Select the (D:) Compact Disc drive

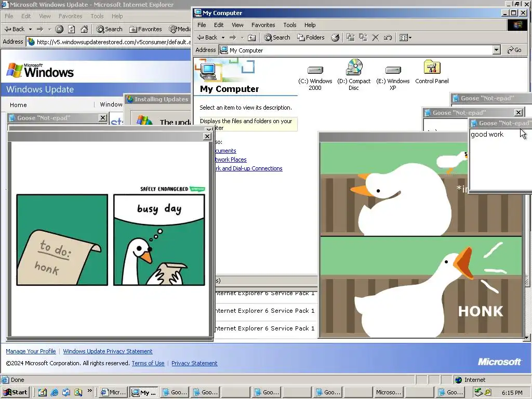point(354,75)
